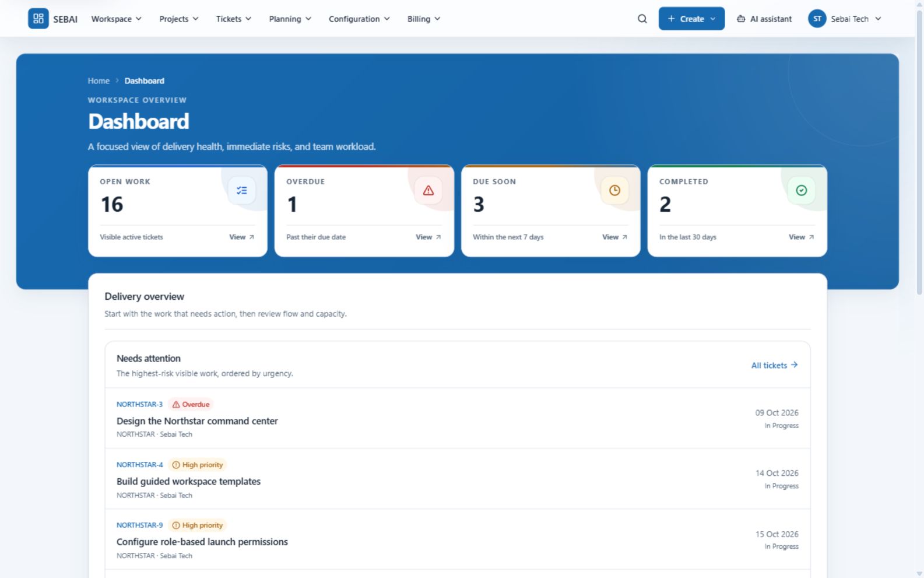Open ticket NORTHSTAR-4 link
The width and height of the screenshot is (924, 578).
[x=139, y=465]
